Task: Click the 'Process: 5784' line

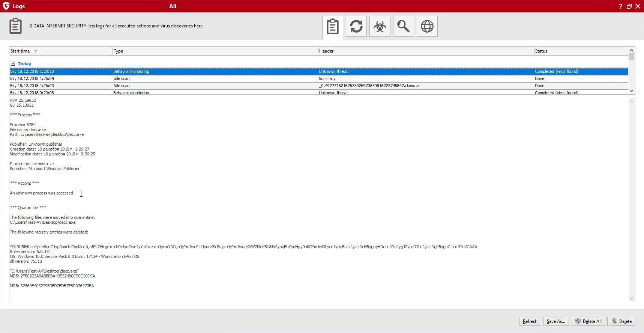Action: pyautogui.click(x=23, y=125)
